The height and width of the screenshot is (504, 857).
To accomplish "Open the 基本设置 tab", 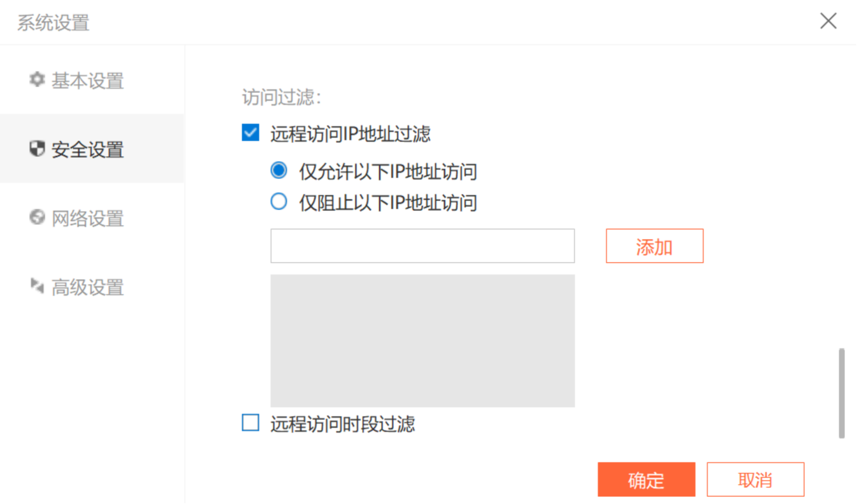I will point(87,80).
